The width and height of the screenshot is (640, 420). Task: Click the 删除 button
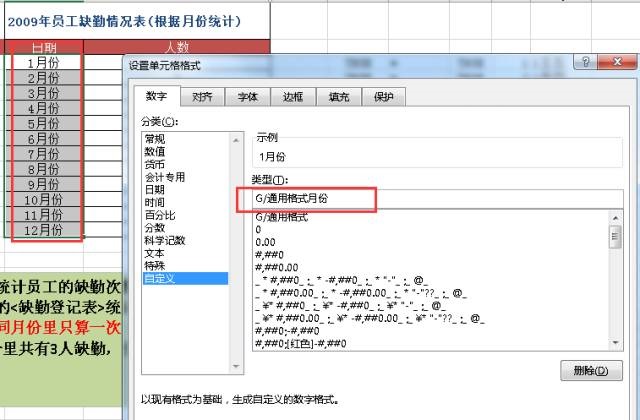pyautogui.click(x=591, y=371)
